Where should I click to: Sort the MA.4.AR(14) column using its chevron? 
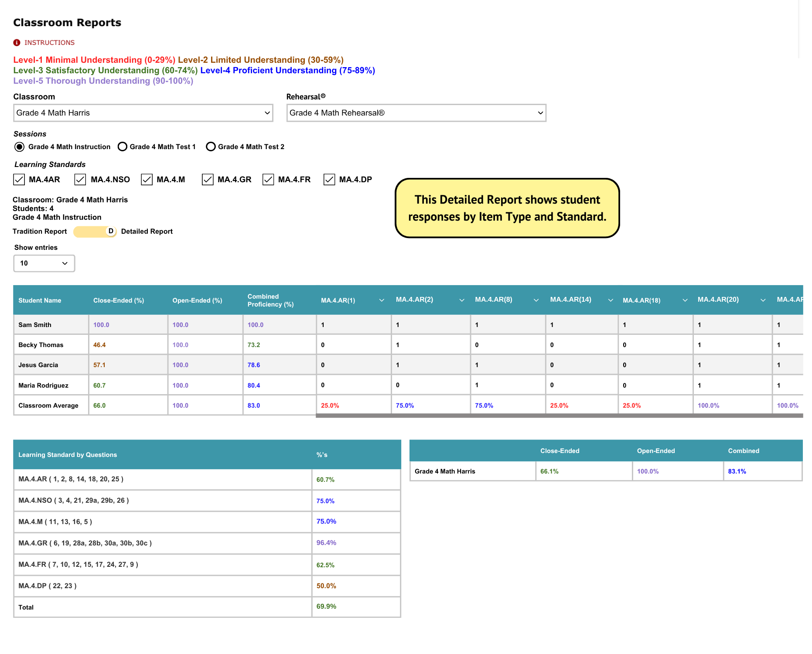(610, 300)
